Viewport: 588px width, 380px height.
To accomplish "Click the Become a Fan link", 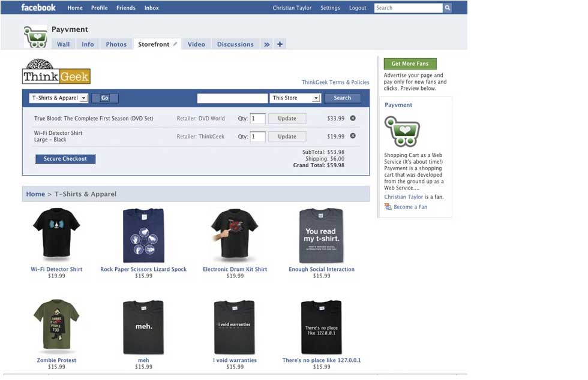I will [410, 207].
